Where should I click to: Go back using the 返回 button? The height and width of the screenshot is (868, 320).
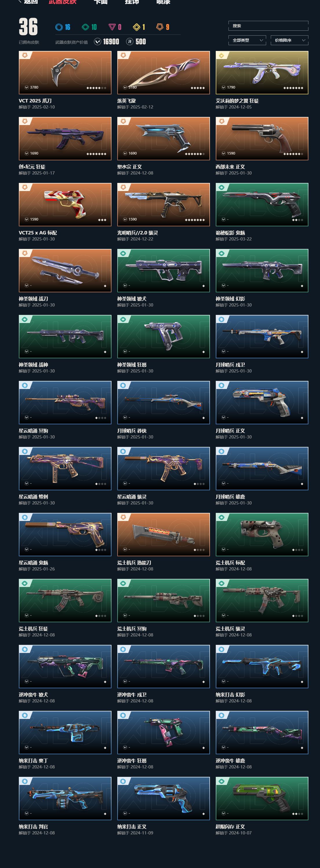(28, 2)
